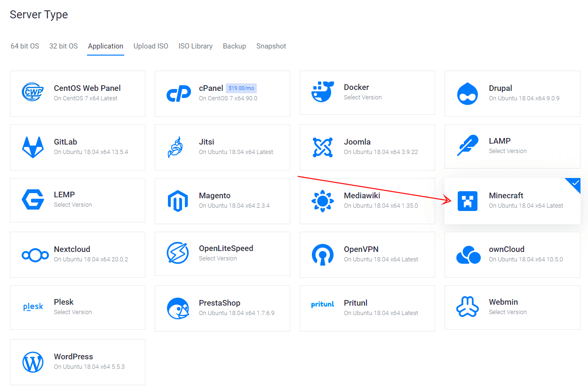Select the OpenVPN keyhole icon
588x389 pixels.
(x=323, y=254)
